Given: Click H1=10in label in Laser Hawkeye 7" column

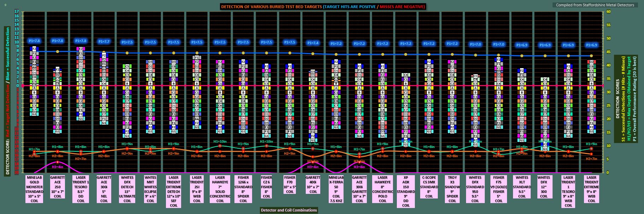Looking at the screenshot, I should tap(220, 142).
